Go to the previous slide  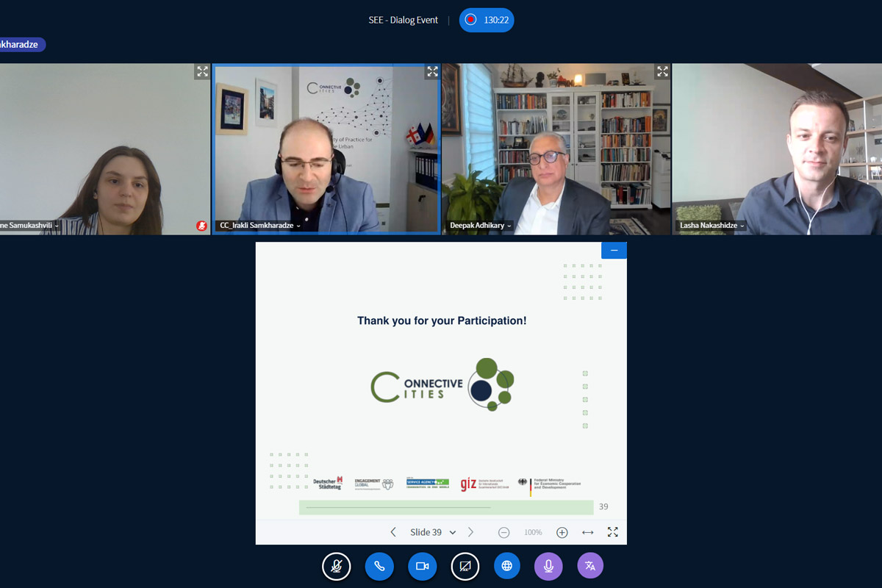pyautogui.click(x=393, y=532)
